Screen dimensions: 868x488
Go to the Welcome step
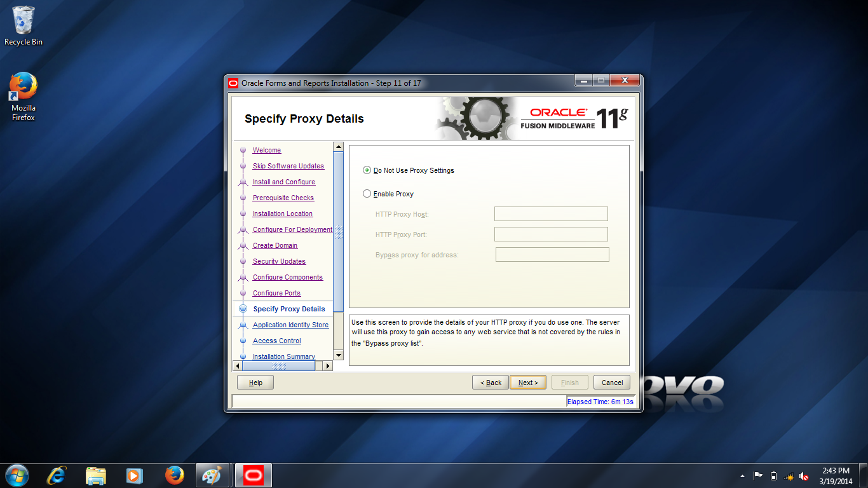click(x=267, y=150)
